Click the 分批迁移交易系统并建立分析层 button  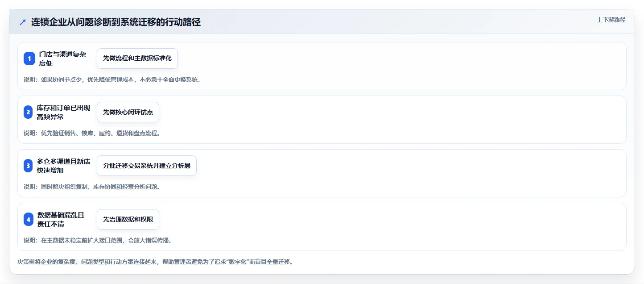(x=147, y=166)
